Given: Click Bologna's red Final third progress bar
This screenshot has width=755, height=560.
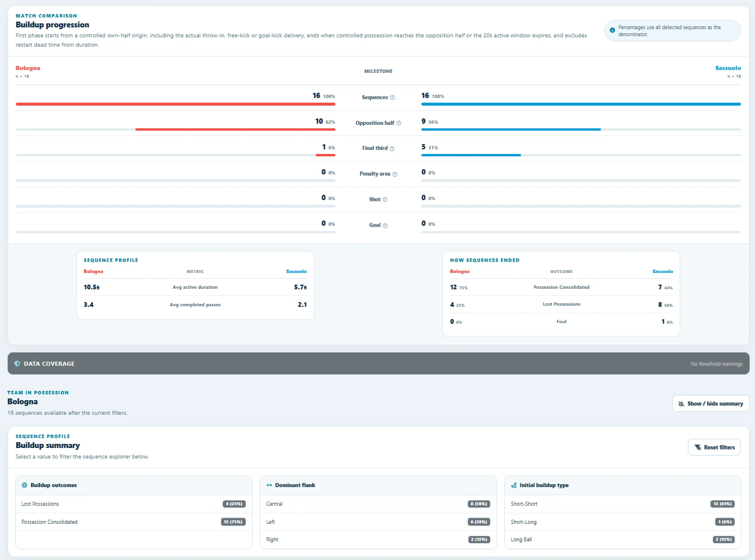Looking at the screenshot, I should point(326,155).
